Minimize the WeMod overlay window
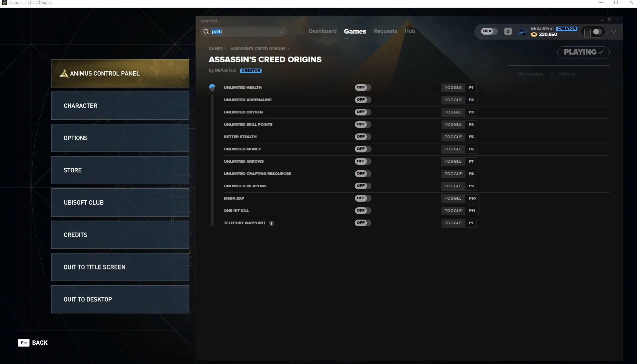Viewport: 637px width, 364px height. pyautogui.click(x=602, y=20)
